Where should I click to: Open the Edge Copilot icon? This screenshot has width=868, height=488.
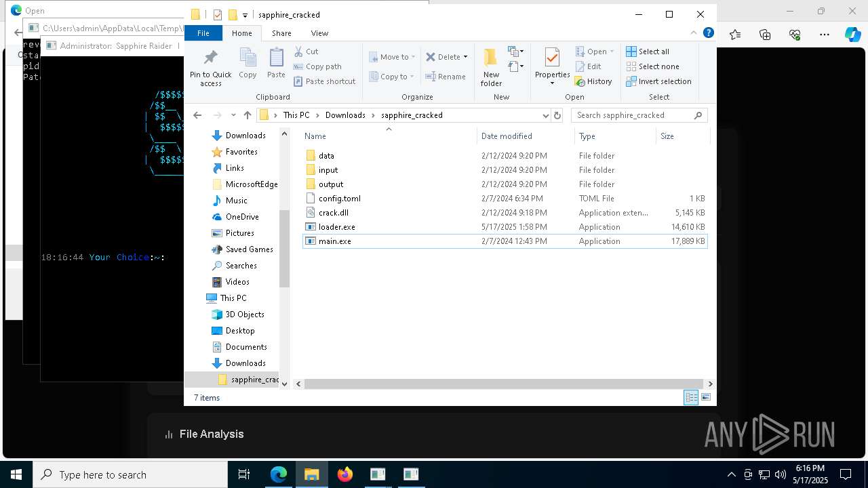coord(852,35)
